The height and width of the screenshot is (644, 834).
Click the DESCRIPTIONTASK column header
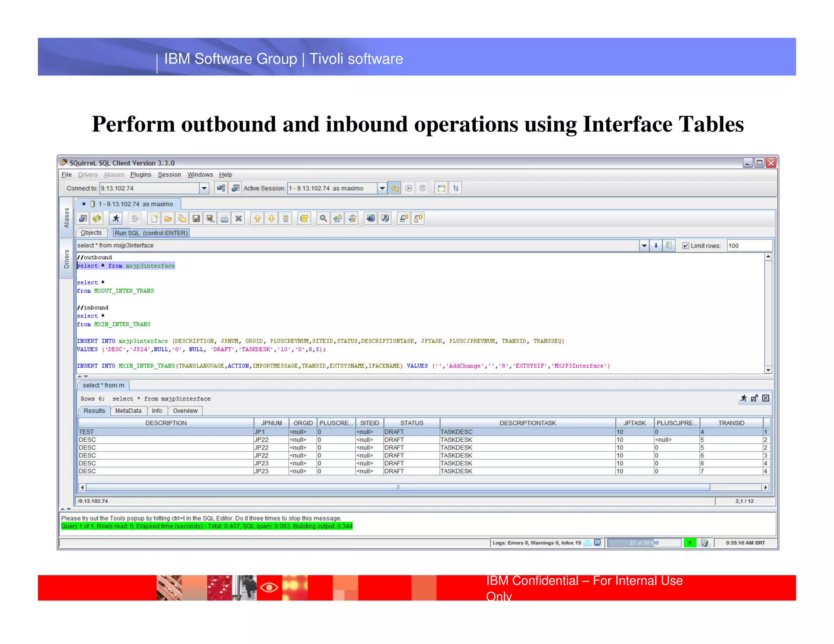click(527, 423)
